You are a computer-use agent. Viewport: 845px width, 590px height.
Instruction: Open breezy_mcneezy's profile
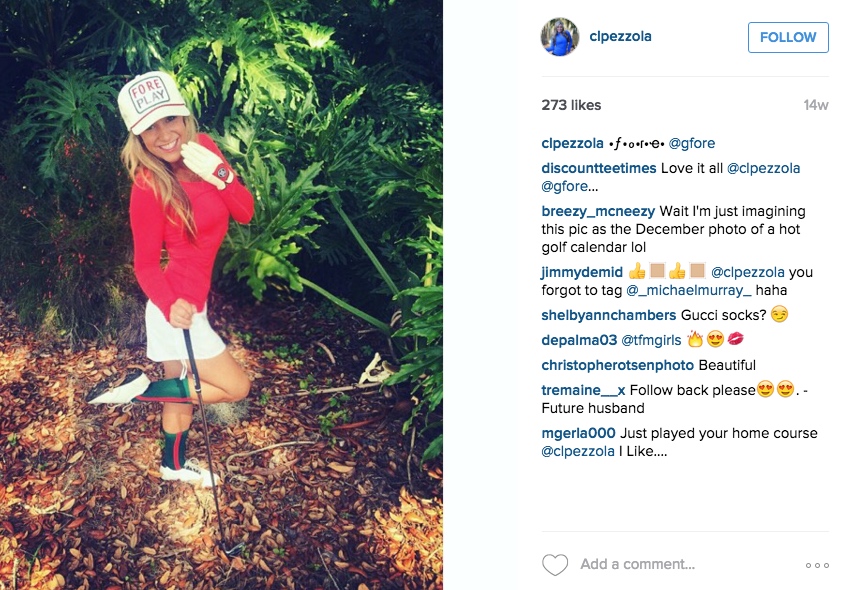pos(598,211)
